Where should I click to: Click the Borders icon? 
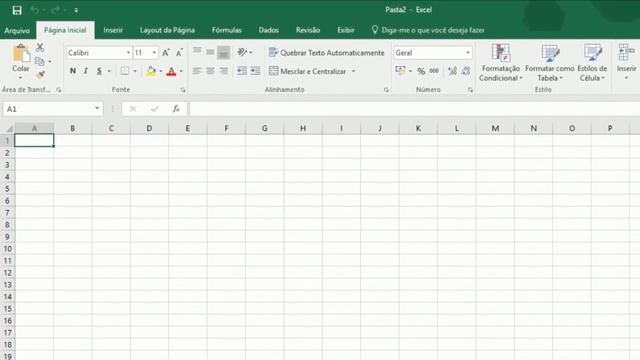point(124,71)
